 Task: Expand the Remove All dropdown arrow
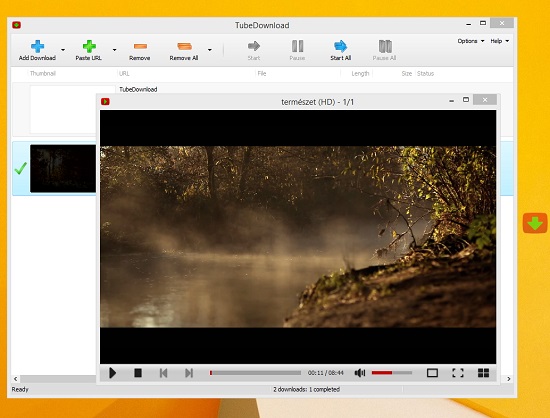(x=210, y=50)
